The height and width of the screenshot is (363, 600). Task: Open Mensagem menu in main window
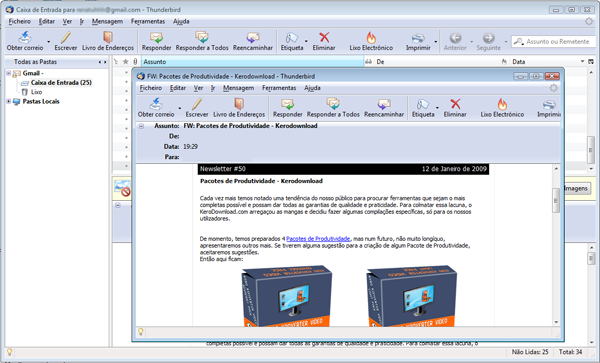coord(107,21)
